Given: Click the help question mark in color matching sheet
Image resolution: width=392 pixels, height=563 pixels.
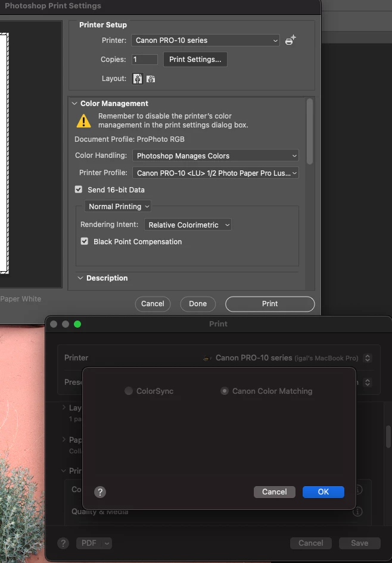Looking at the screenshot, I should click(100, 492).
